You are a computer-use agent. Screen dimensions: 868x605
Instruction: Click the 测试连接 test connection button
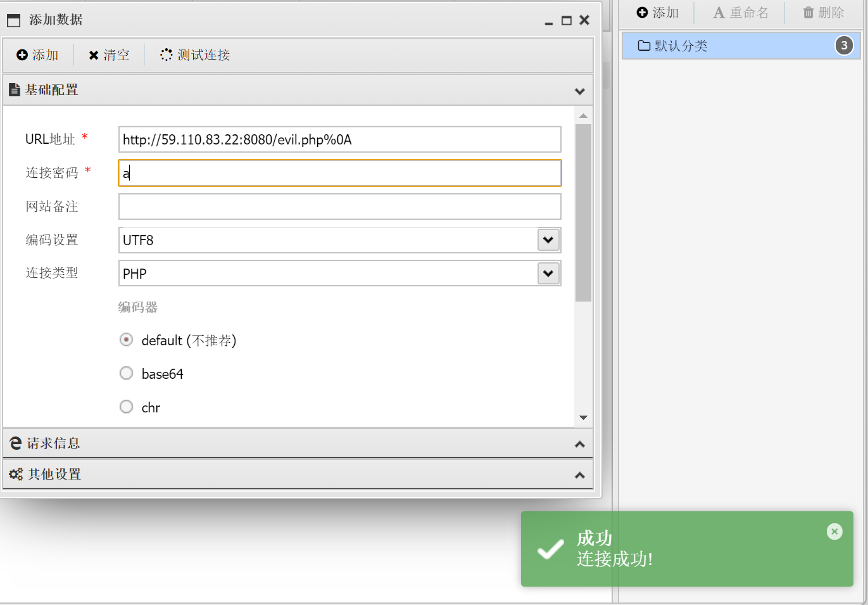(195, 55)
